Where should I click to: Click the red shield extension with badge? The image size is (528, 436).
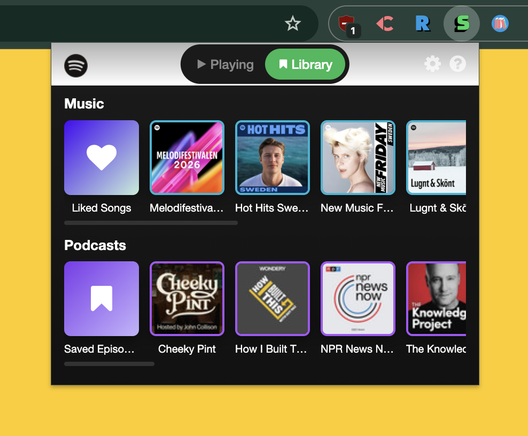(349, 26)
